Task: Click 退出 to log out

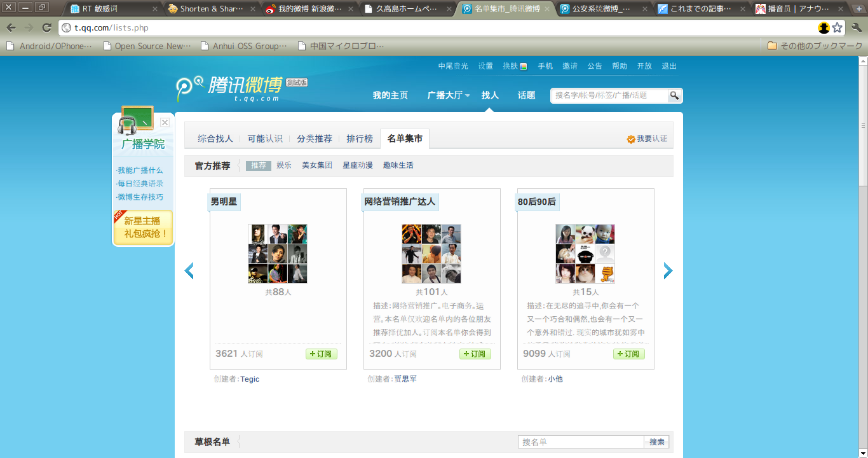Action: click(x=669, y=66)
